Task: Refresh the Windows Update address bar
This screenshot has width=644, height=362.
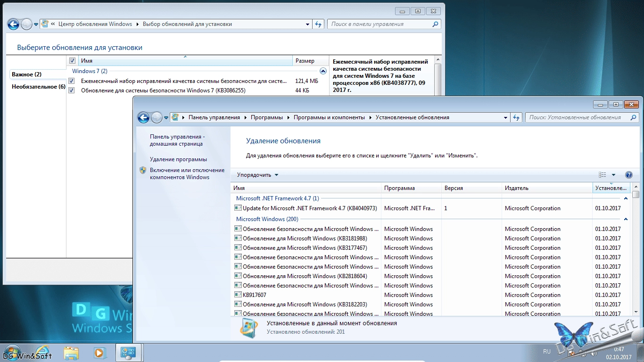Action: pos(318,24)
